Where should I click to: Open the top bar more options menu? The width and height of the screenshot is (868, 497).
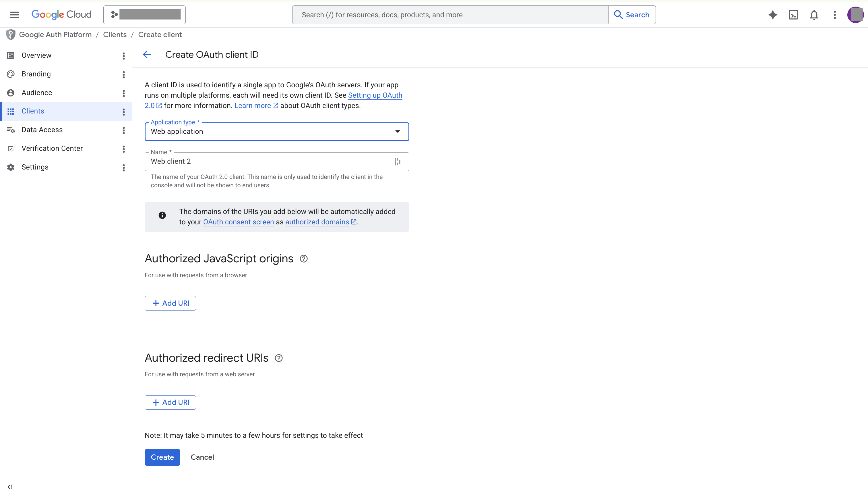835,15
